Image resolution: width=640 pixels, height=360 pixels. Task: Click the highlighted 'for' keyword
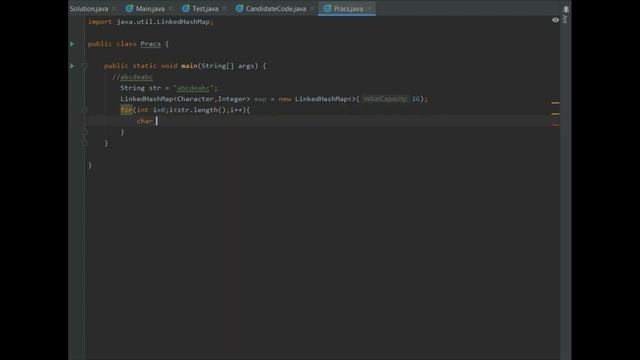[x=126, y=110]
